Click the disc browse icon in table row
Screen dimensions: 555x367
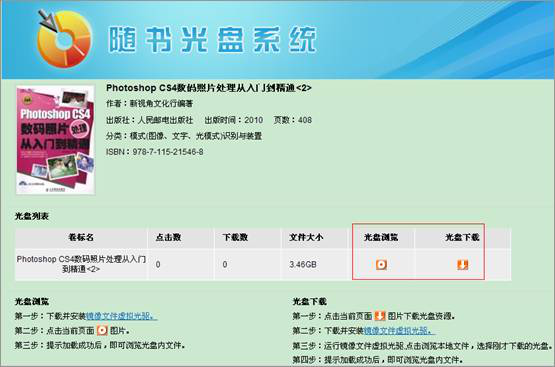pyautogui.click(x=381, y=264)
